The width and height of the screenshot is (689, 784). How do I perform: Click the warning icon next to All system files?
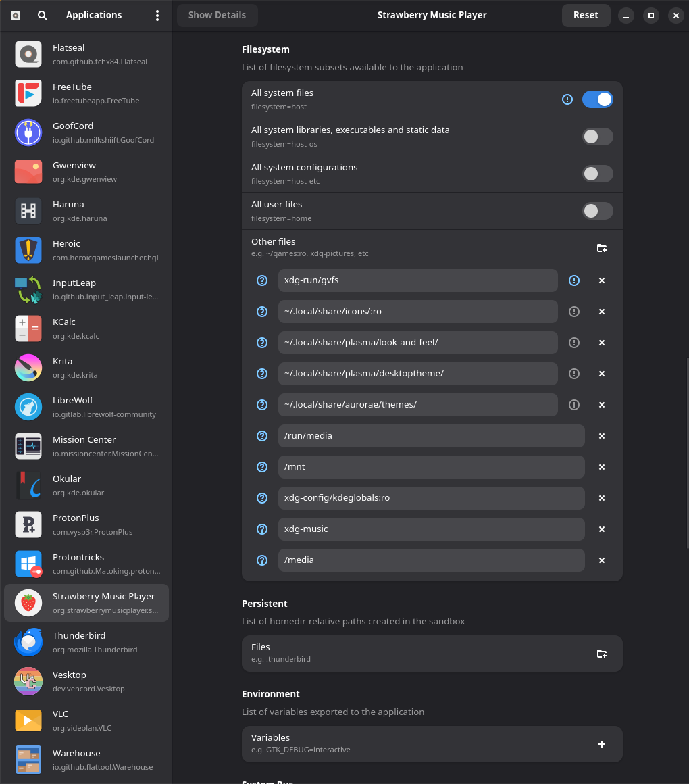point(567,99)
